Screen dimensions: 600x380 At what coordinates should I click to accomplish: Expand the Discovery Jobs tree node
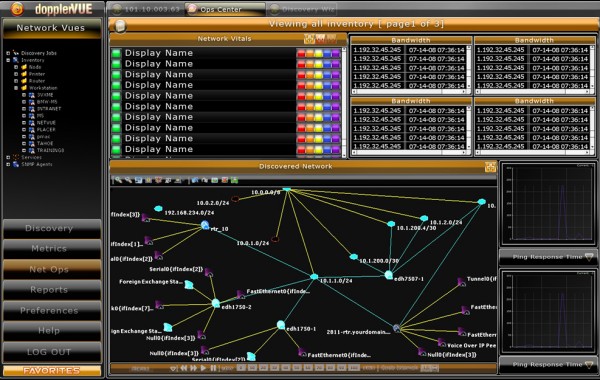click(8, 53)
